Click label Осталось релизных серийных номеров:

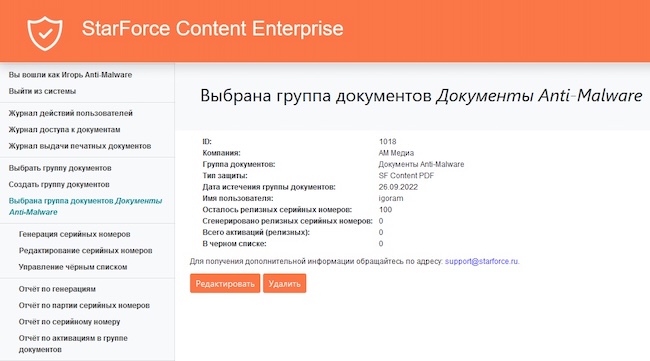(277, 210)
